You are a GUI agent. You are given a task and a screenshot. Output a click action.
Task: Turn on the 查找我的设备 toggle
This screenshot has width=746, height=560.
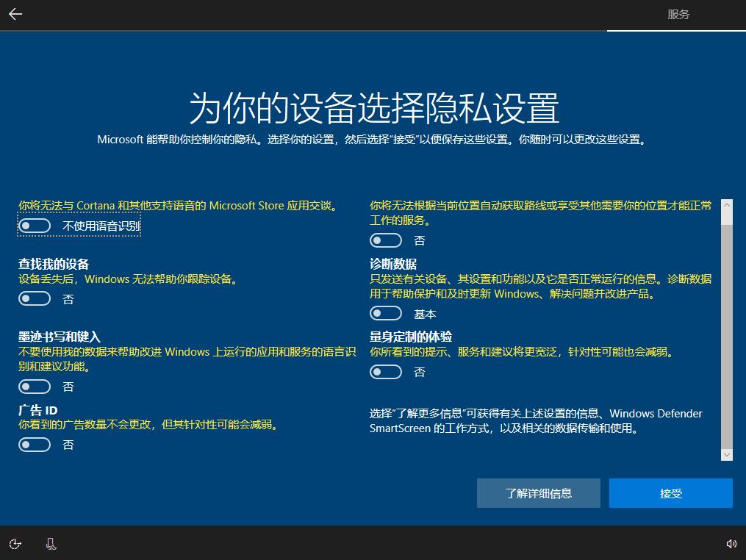34,298
